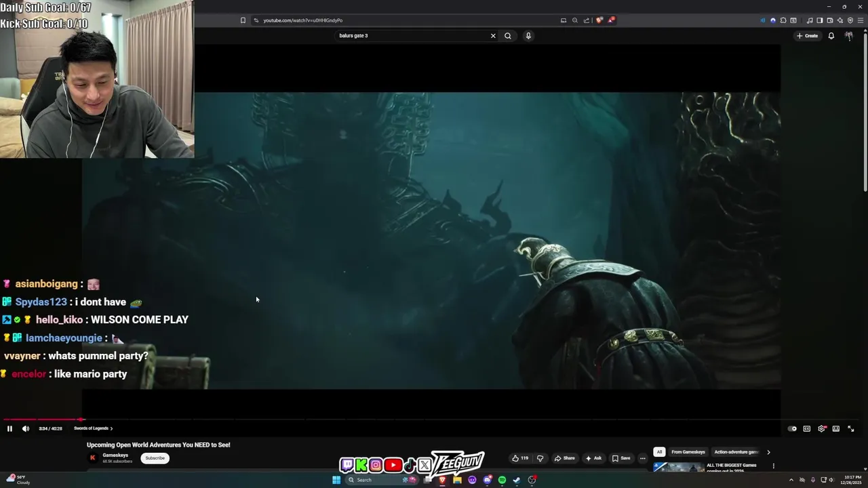Open the browser zoom magnifier control
Viewport: 868px width, 488px height.
pos(575,20)
